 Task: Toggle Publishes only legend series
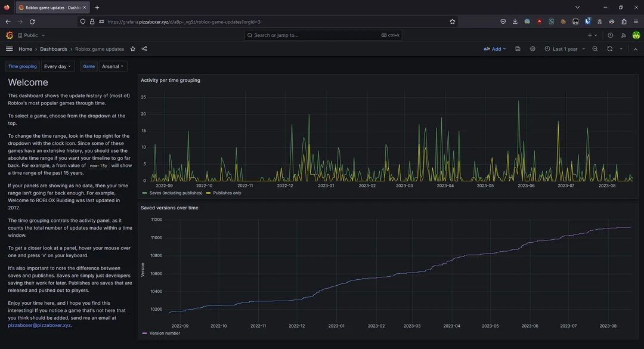pos(224,193)
